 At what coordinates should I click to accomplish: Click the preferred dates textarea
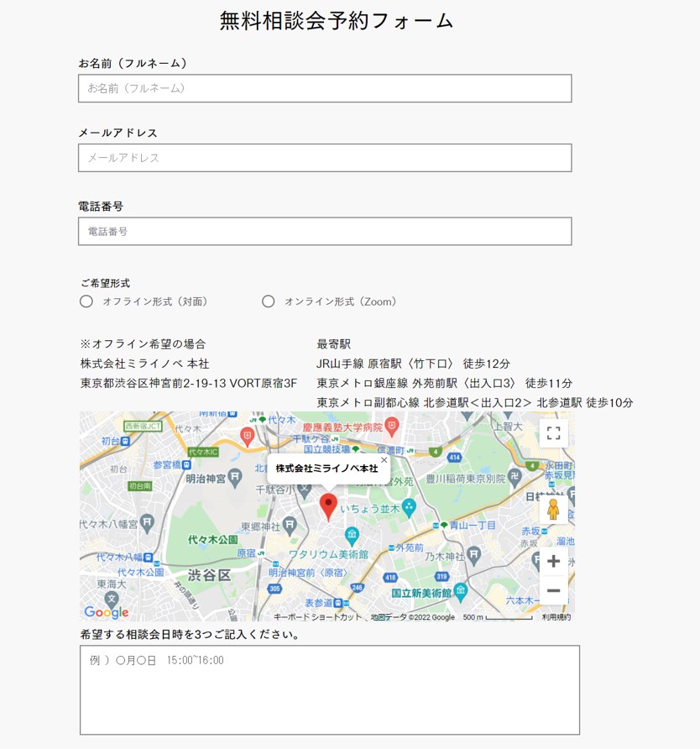[330, 689]
